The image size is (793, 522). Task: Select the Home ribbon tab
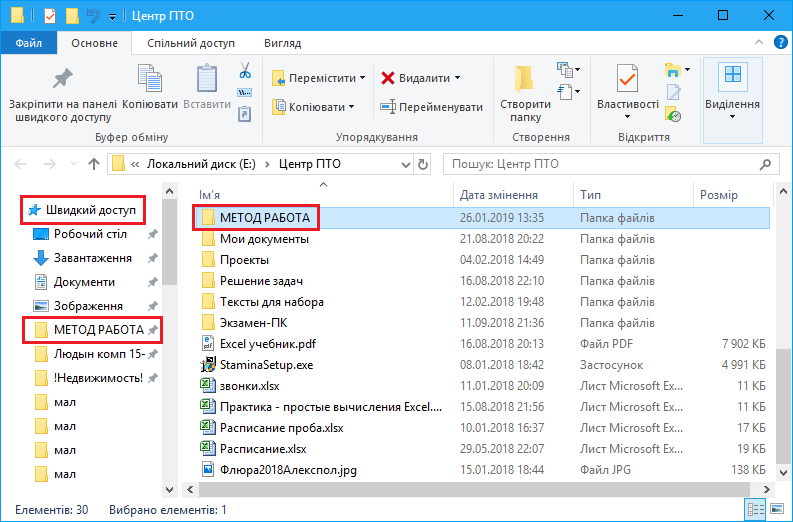95,43
